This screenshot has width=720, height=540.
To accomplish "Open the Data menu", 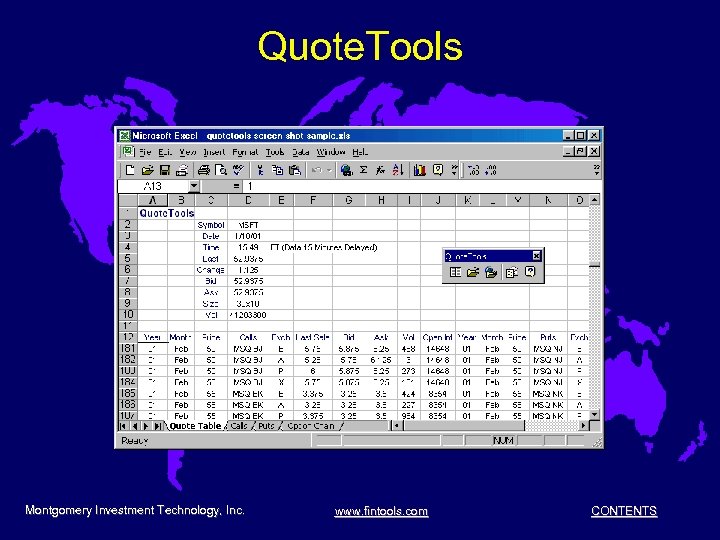I will [301, 152].
